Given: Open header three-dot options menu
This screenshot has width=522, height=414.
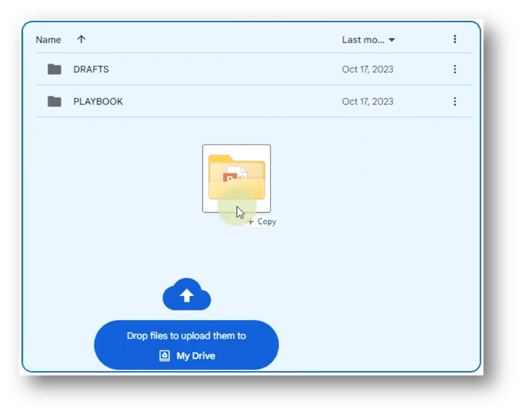Looking at the screenshot, I should pos(455,39).
